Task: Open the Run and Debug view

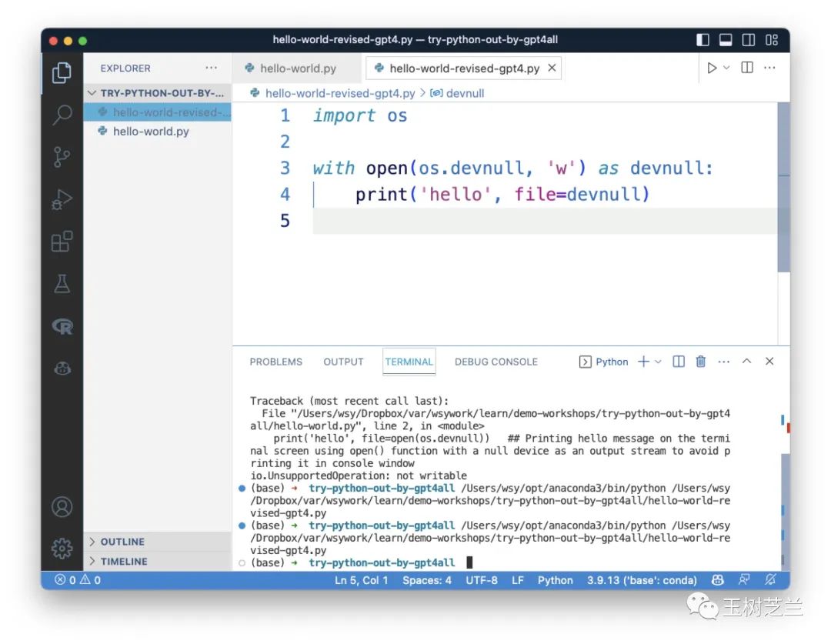Action: click(62, 199)
